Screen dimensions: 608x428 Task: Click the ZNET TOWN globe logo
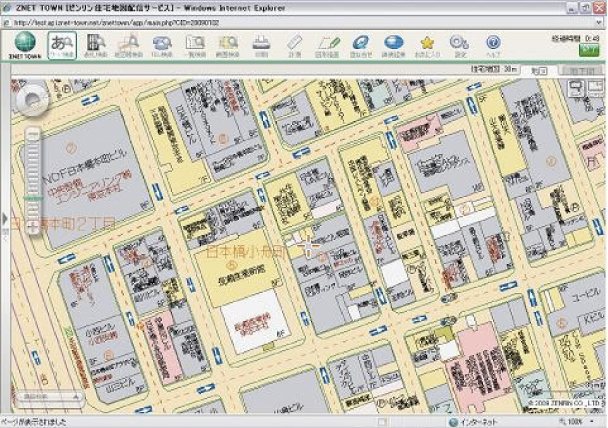point(23,45)
